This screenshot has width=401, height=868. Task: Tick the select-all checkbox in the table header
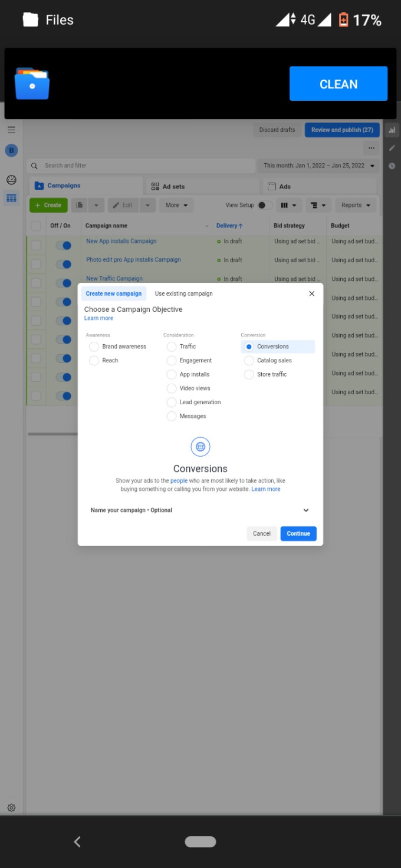36,226
